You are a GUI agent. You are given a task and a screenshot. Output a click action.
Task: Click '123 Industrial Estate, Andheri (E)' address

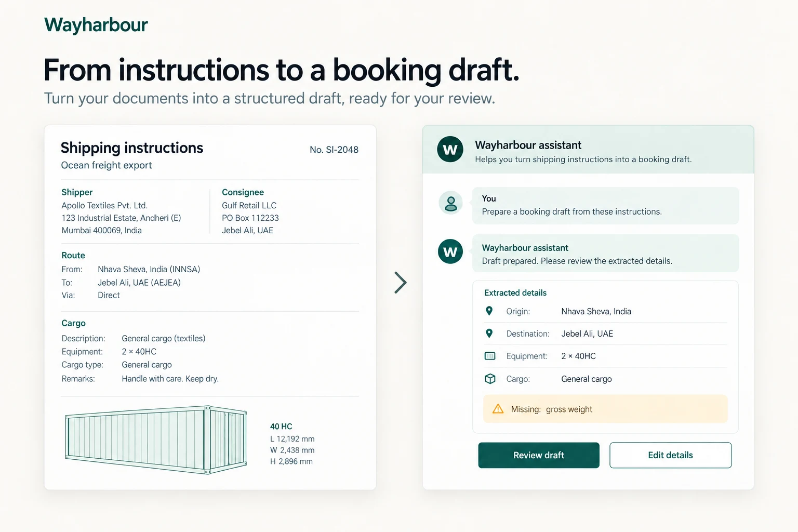pyautogui.click(x=121, y=218)
